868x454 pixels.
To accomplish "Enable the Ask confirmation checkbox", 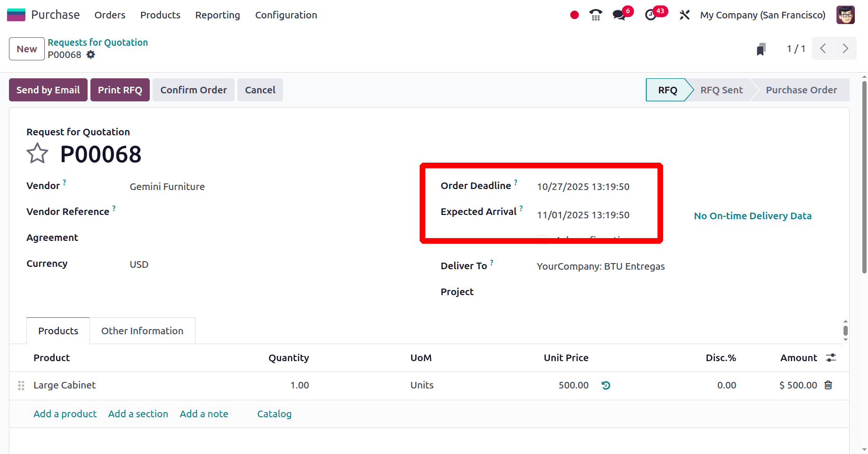I will pos(542,239).
